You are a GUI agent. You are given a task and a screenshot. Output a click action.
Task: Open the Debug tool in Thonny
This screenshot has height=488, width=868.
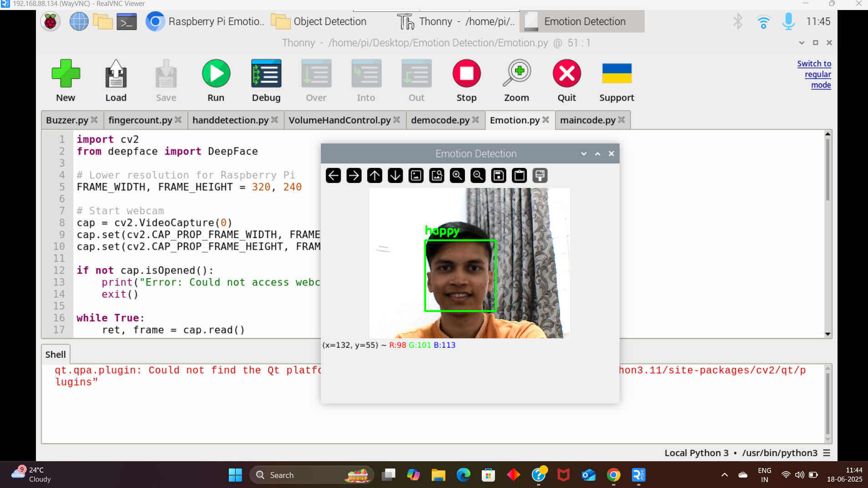[266, 73]
